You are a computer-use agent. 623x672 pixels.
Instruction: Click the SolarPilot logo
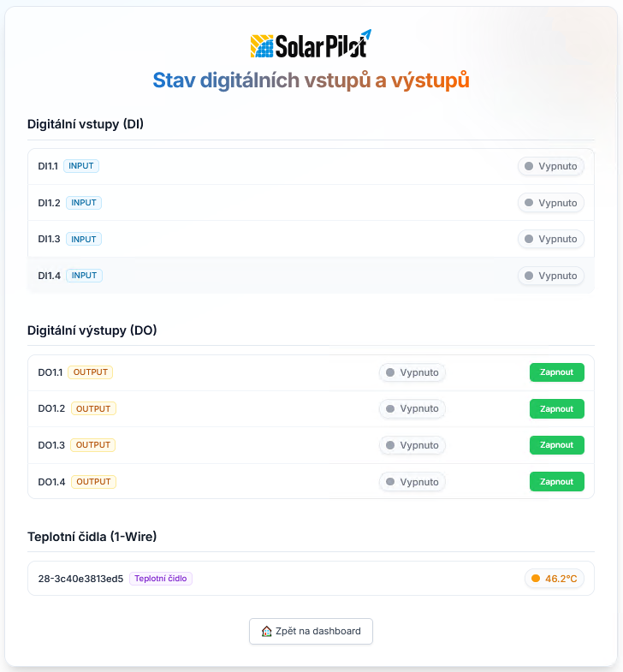pyautogui.click(x=311, y=45)
